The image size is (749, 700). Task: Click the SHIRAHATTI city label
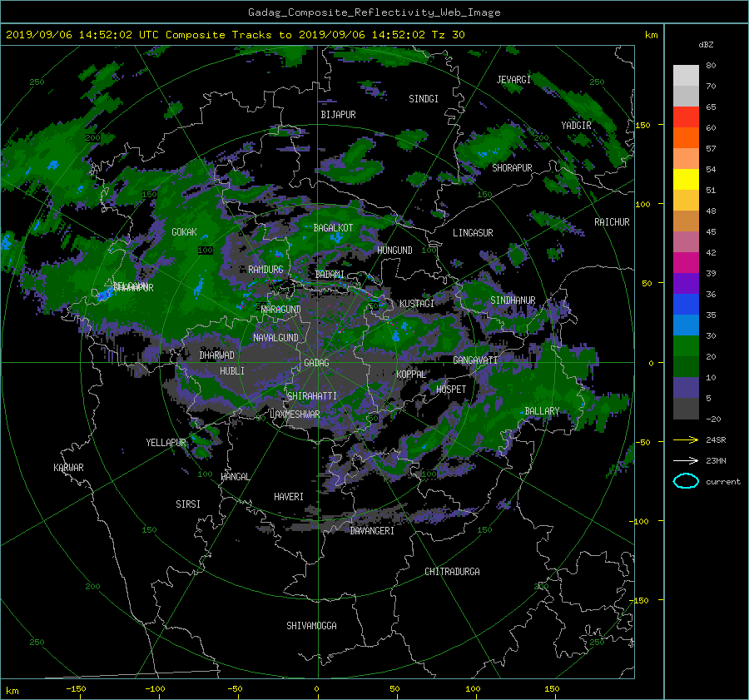coord(312,396)
